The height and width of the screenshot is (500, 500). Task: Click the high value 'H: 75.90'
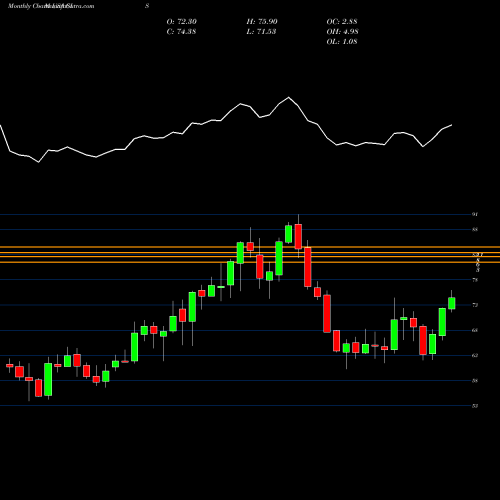coord(262,22)
